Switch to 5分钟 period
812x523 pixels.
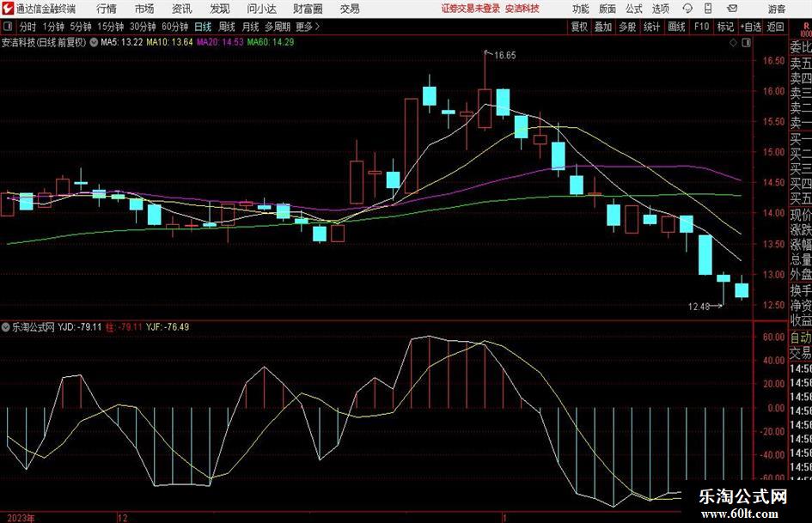point(81,27)
